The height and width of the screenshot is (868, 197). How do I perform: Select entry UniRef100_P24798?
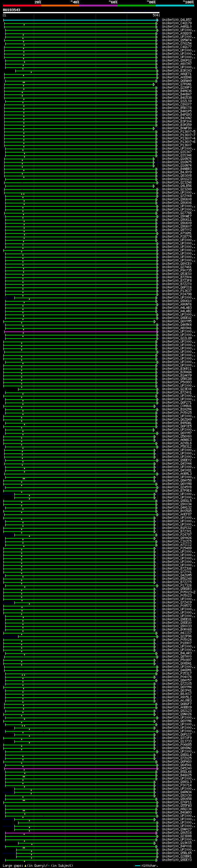[177, 294]
